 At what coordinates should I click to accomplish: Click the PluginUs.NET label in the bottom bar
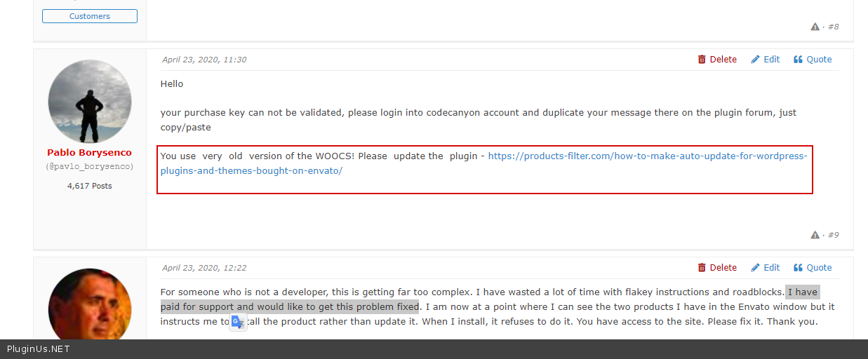click(39, 348)
